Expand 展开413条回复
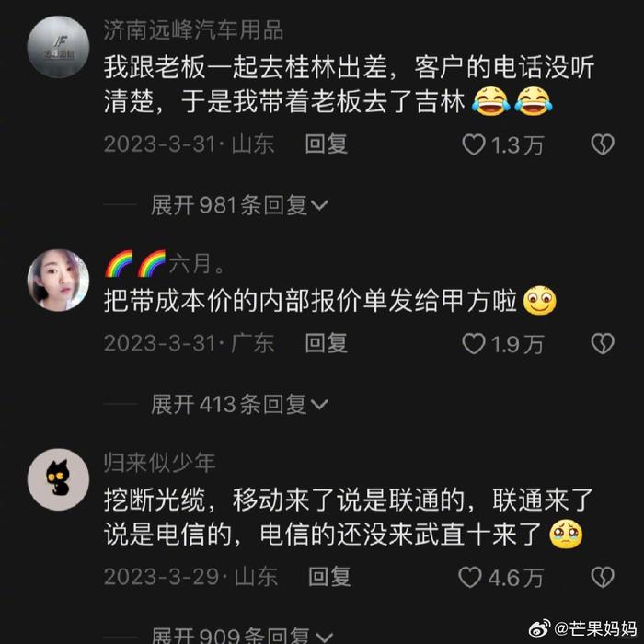Screen dimensions: 644x644 (239, 404)
